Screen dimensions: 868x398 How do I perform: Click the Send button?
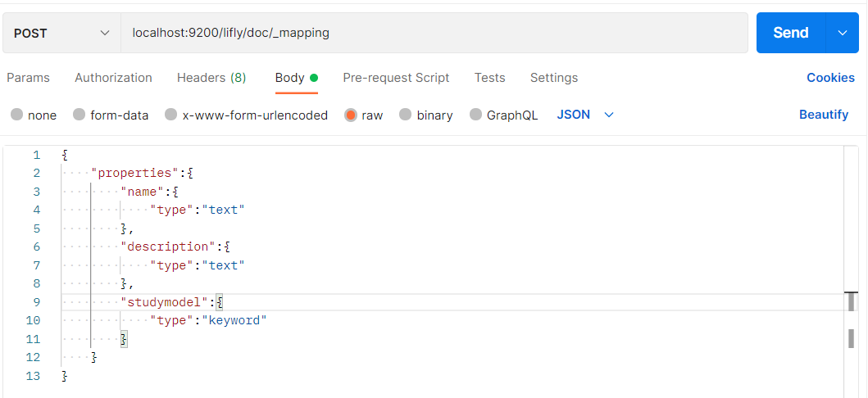790,33
